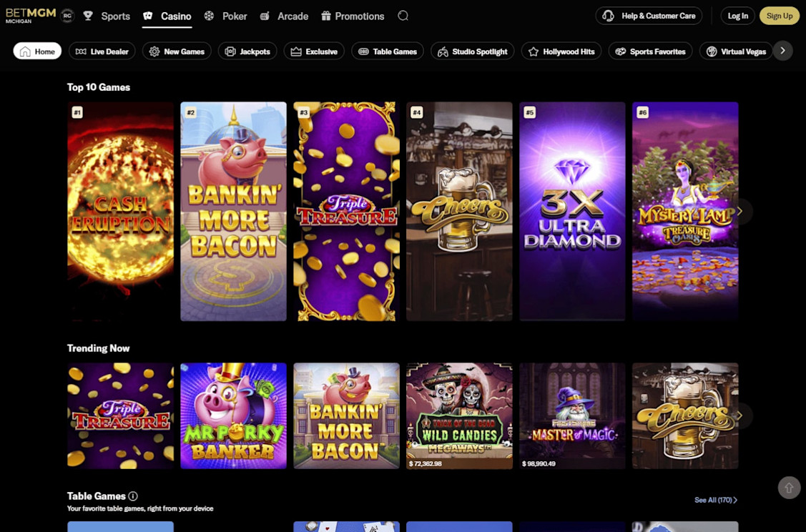
Task: Open the Sports Favorites category
Action: [x=650, y=51]
